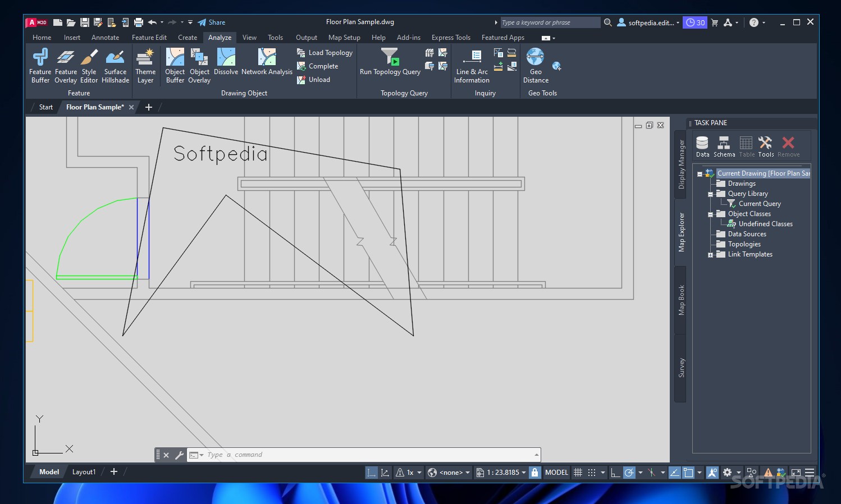Click the command line wrench icon
Viewport: 841px width, 504px height.
180,455
